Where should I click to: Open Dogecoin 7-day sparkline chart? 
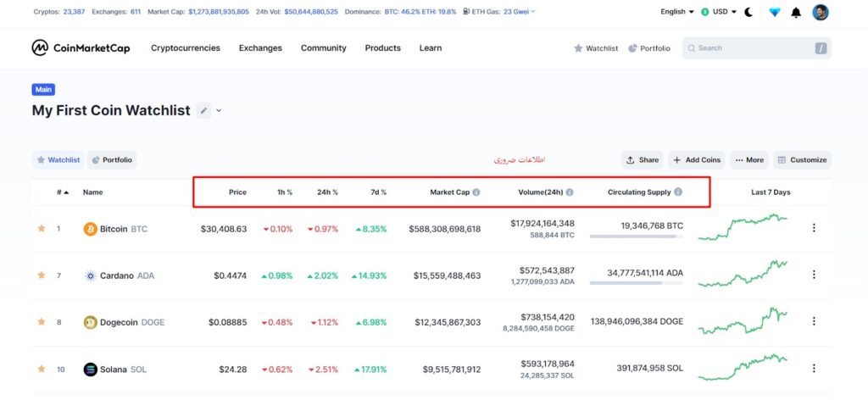pos(743,320)
